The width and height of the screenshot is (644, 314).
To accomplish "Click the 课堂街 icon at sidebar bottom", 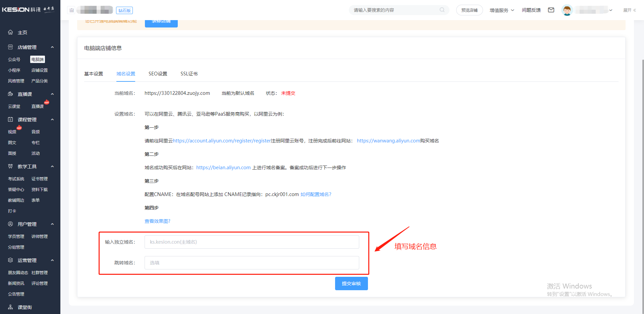I will click(10, 307).
